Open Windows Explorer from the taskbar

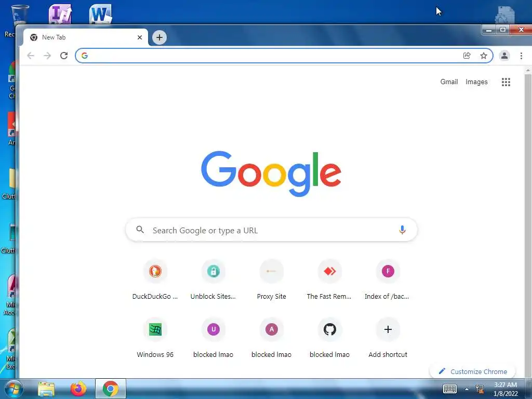click(46, 389)
